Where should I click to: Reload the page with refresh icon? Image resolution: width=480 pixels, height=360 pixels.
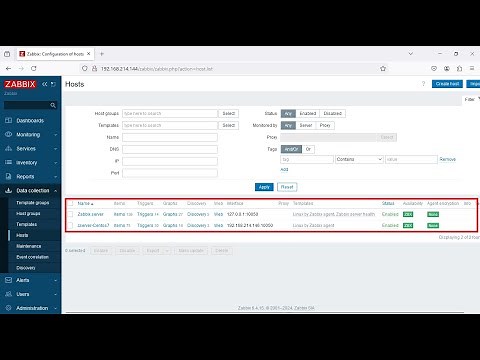point(34,68)
